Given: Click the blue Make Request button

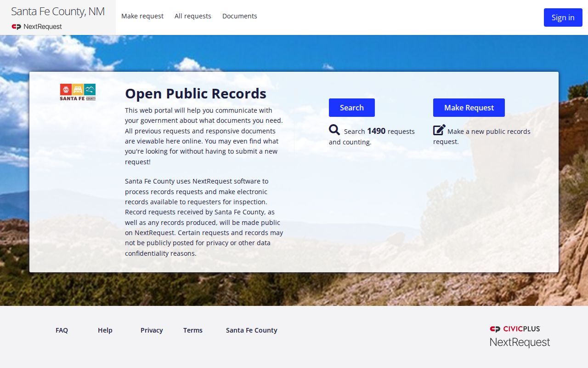Looking at the screenshot, I should point(469,108).
